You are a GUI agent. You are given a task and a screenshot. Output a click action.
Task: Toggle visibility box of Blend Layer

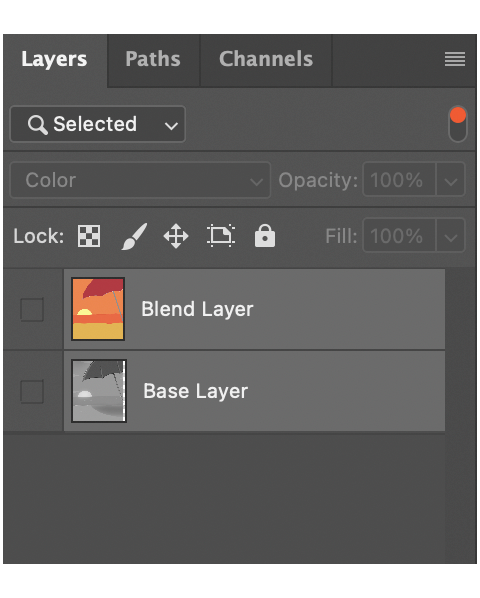(x=32, y=309)
